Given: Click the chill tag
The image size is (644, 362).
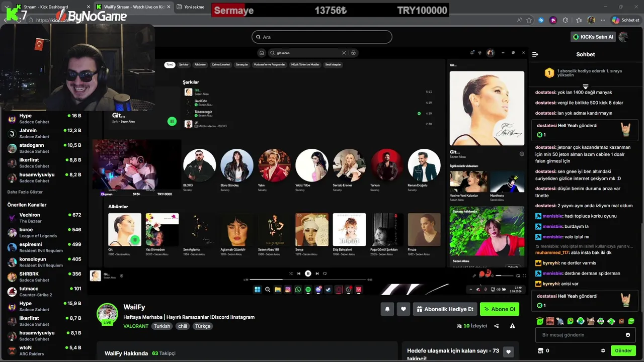Looking at the screenshot, I should pos(183,326).
